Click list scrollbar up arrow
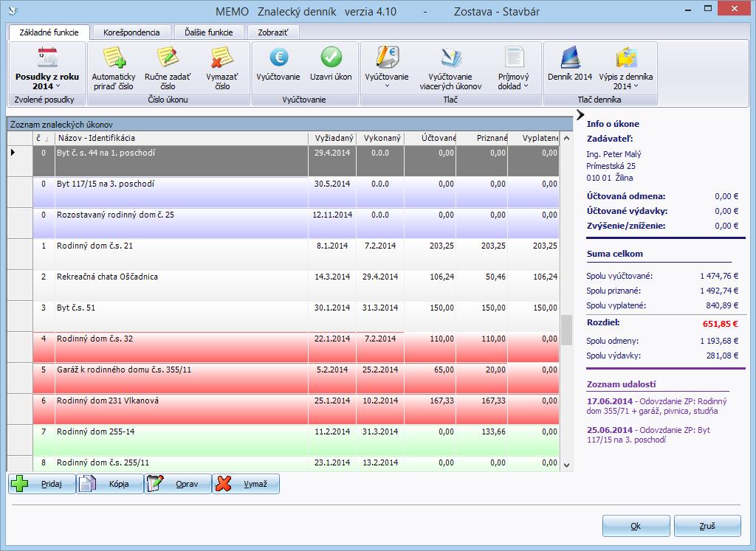This screenshot has width=756, height=551. point(566,138)
